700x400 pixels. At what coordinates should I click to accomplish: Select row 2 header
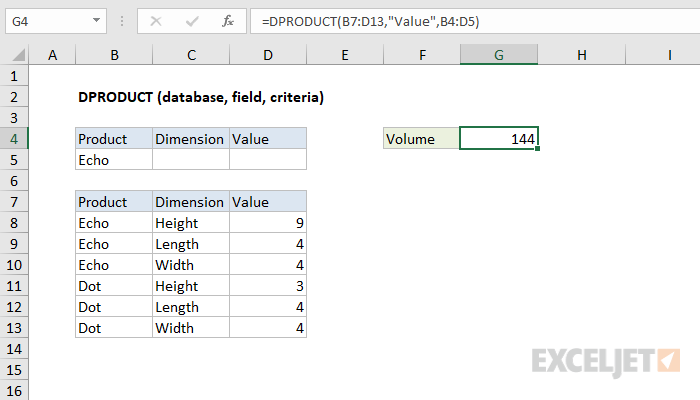pos(14,97)
